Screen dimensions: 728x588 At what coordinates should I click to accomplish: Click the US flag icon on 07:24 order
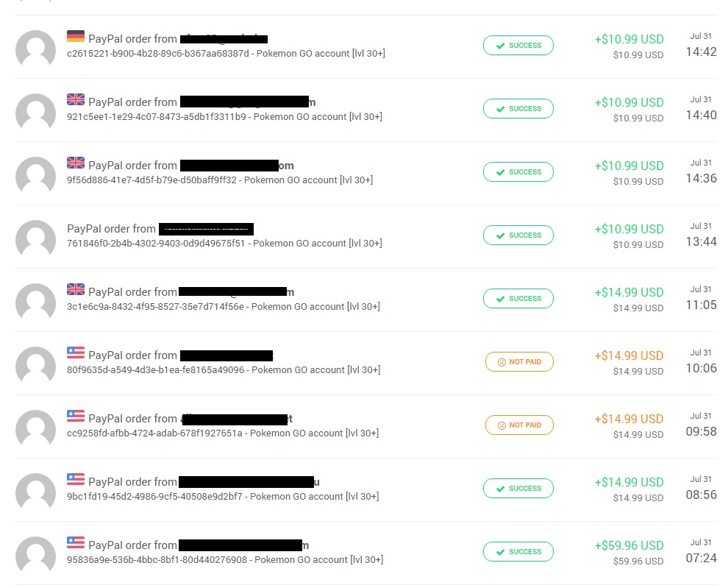pos(76,542)
